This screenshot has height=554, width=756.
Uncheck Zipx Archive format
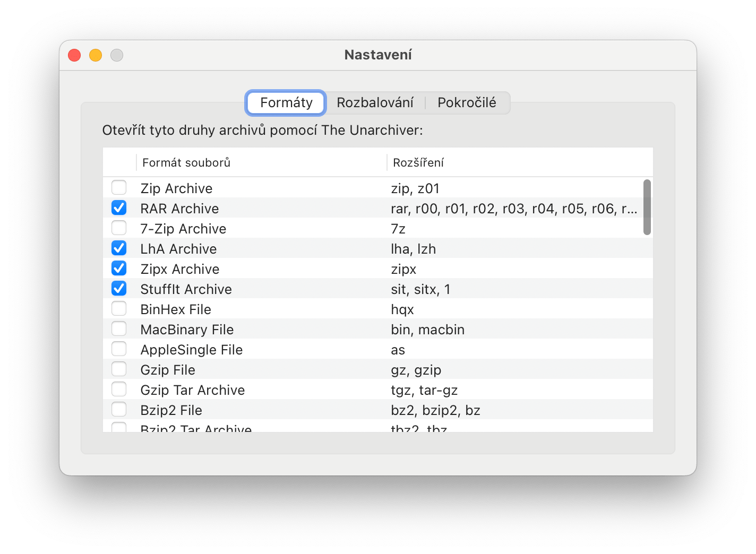tap(119, 269)
